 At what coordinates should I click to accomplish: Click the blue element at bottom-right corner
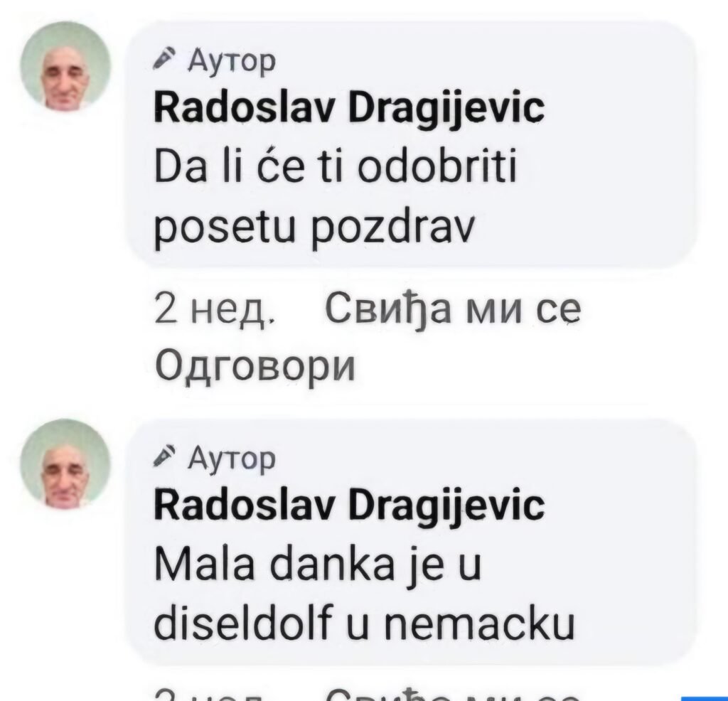click(705, 697)
